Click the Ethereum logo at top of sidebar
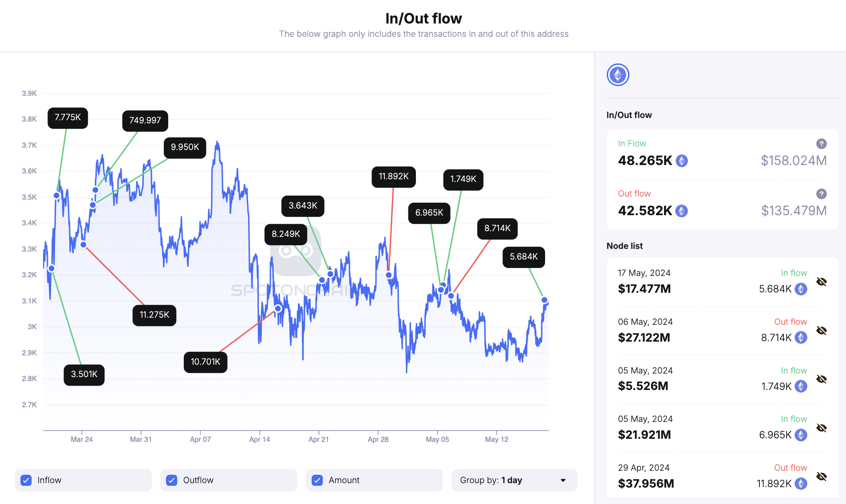 [x=618, y=75]
